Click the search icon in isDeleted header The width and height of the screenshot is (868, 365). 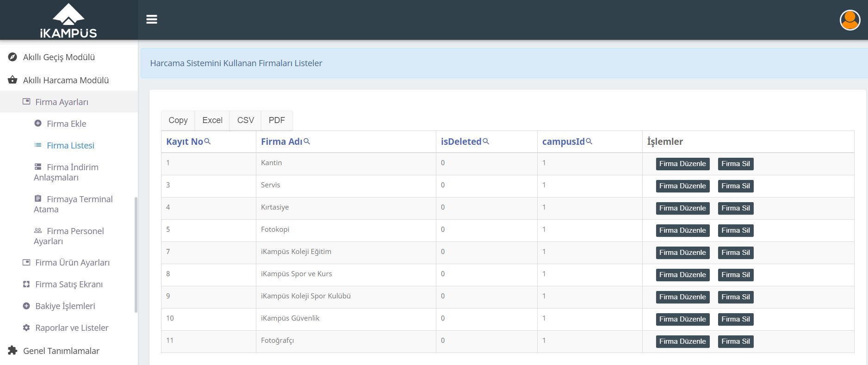(486, 141)
